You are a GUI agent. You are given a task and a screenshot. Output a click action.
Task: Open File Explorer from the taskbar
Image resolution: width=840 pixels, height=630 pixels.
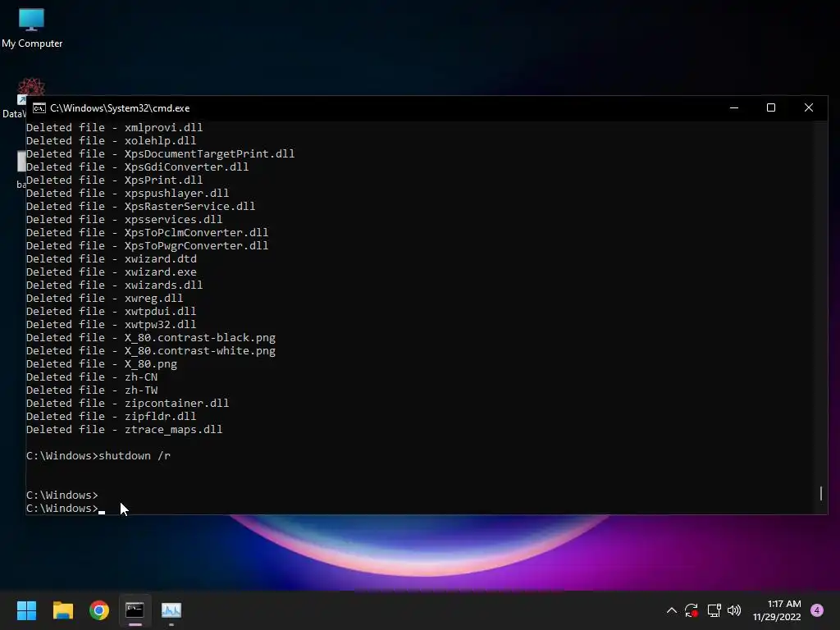pos(62,610)
